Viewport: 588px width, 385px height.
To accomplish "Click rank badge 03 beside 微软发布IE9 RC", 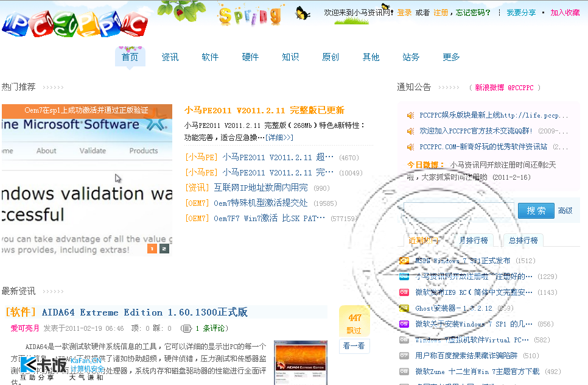I will (404, 292).
